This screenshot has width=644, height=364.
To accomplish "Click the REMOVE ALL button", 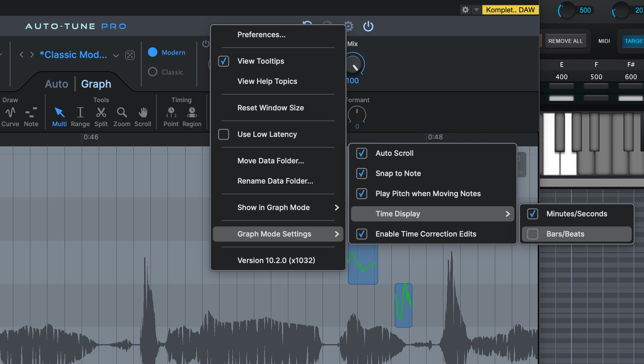I will 565,41.
